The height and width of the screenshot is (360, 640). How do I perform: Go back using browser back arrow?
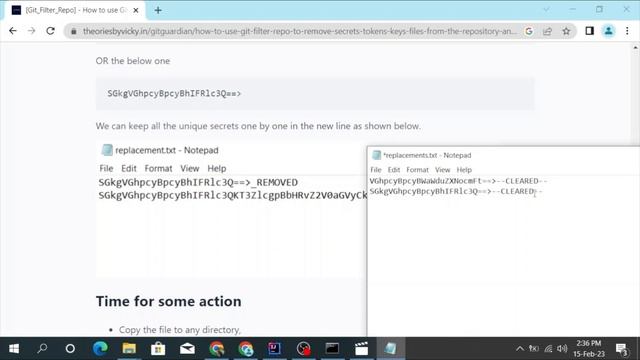click(13, 31)
